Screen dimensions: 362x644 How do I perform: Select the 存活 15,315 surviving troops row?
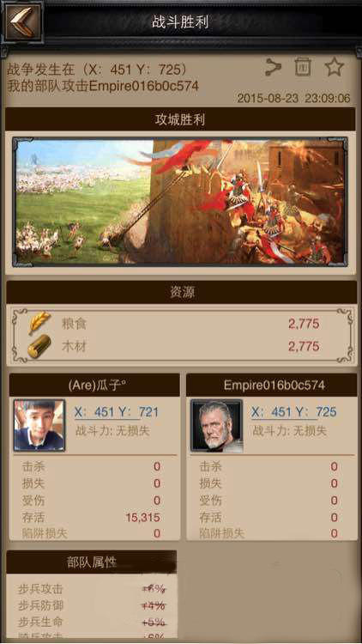coord(91,517)
